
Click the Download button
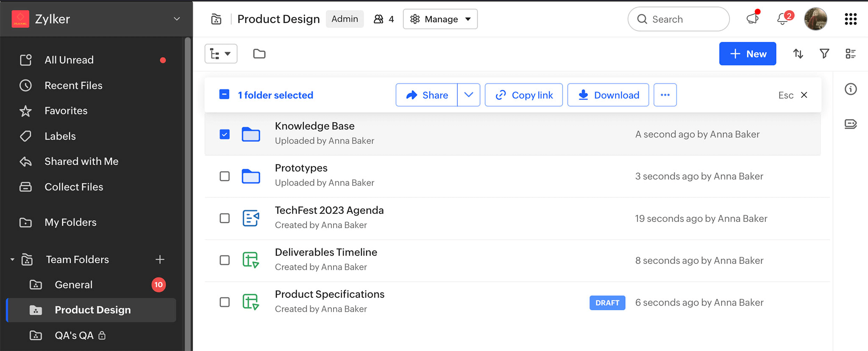click(608, 95)
